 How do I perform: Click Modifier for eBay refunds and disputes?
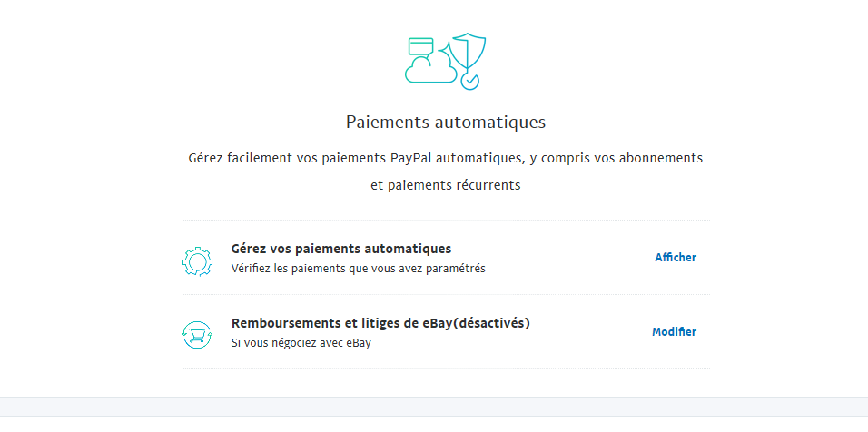coord(674,332)
